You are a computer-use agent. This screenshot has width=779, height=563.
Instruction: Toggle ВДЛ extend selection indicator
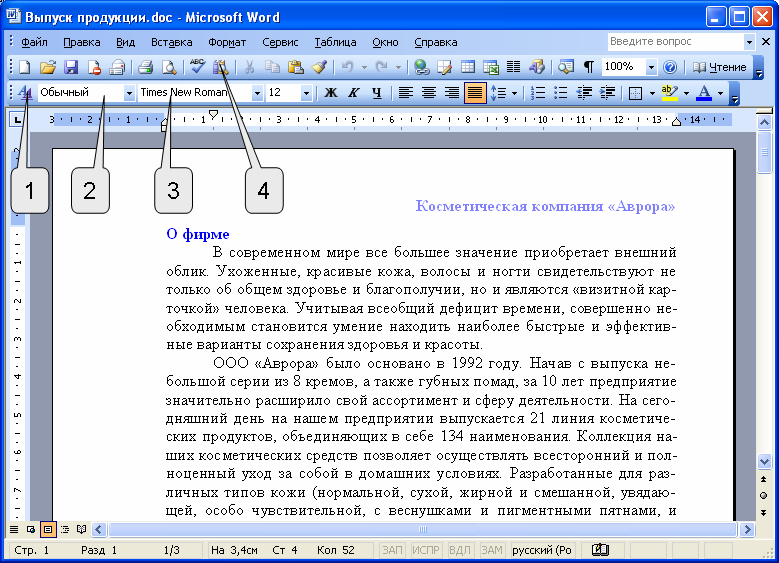click(x=460, y=550)
